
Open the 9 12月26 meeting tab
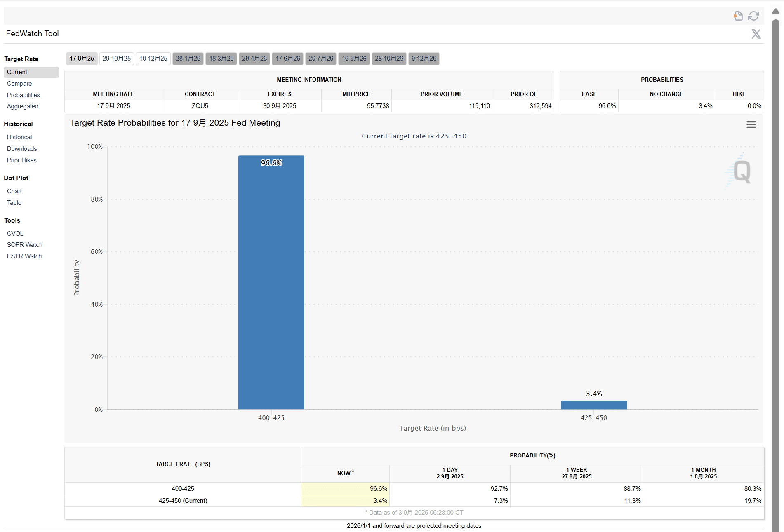point(424,59)
